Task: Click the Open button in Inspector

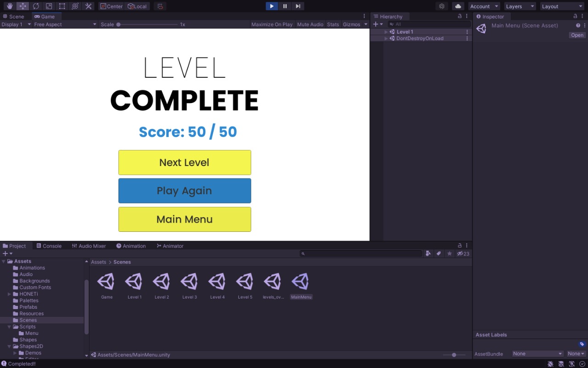Action: (577, 35)
